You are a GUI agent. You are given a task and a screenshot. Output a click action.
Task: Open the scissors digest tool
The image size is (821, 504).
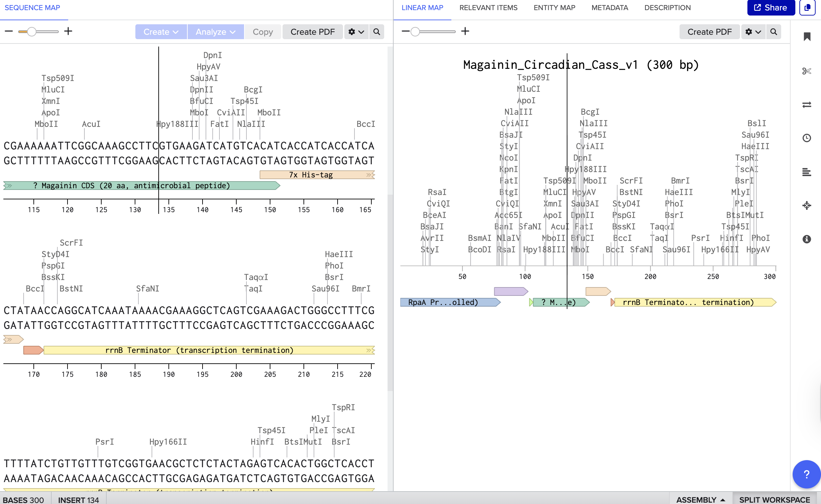807,71
